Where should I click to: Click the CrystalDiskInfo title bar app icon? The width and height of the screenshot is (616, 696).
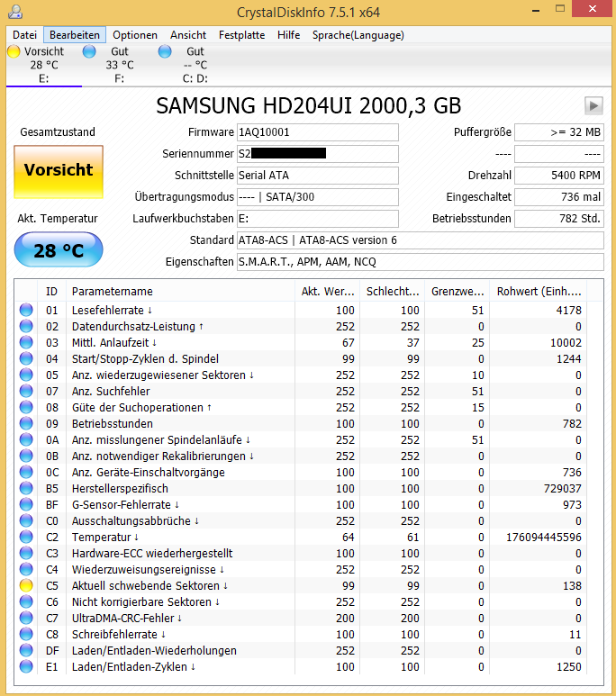[15, 12]
